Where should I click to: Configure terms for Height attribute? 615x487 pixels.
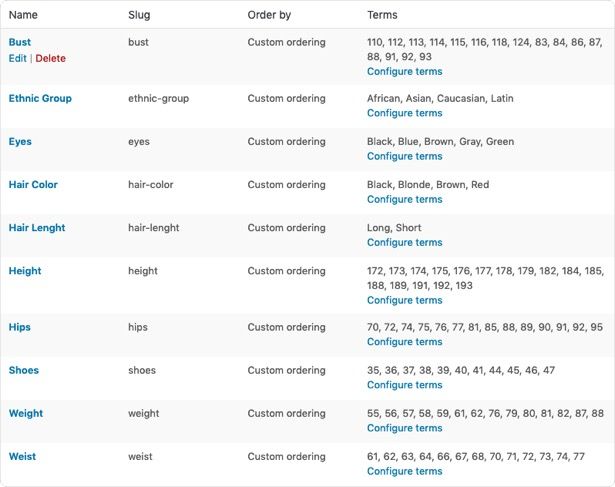[x=404, y=300]
